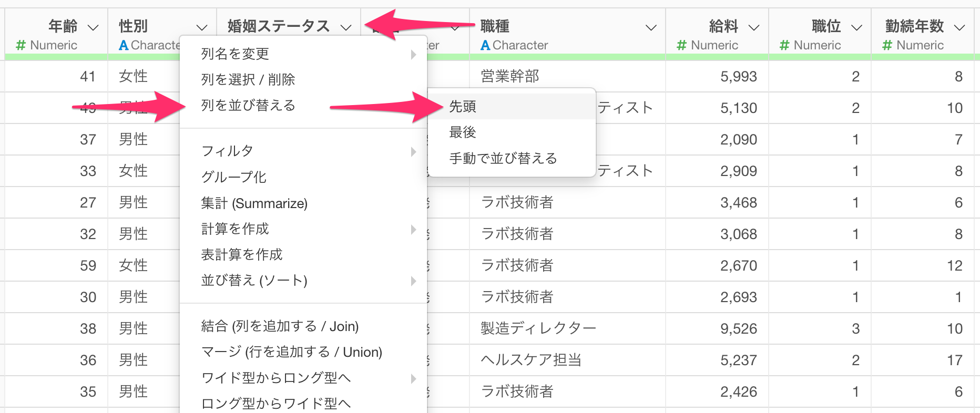Click the 婚姻ステータス column dropdown arrow
Image resolution: width=980 pixels, height=413 pixels.
[345, 27]
